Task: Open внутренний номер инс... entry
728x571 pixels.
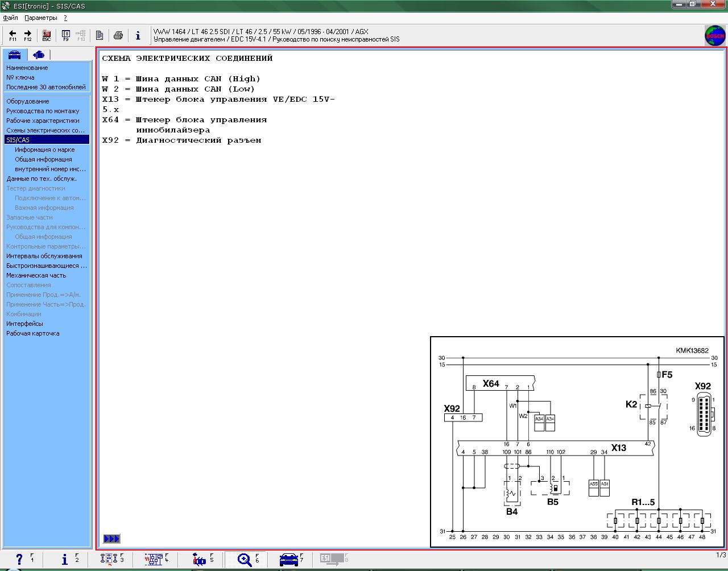Action: click(51, 169)
